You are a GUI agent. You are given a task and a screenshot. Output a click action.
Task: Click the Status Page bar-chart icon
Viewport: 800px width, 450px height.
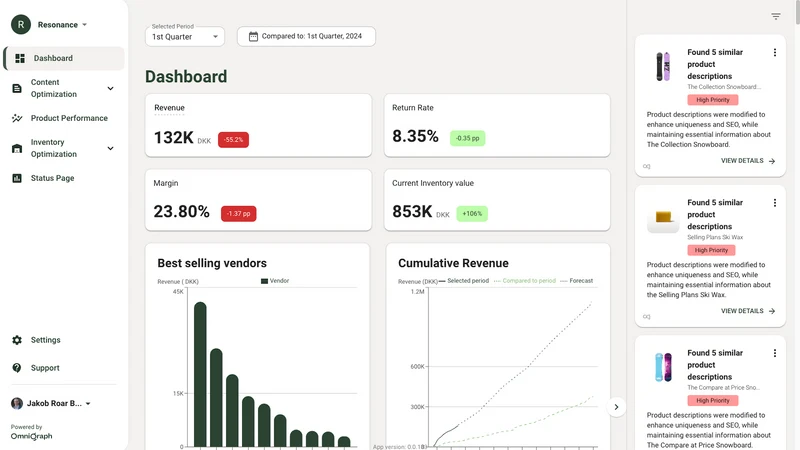tap(17, 178)
